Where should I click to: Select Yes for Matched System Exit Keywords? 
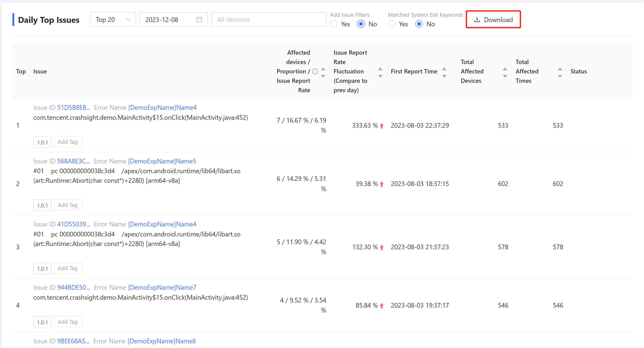392,24
